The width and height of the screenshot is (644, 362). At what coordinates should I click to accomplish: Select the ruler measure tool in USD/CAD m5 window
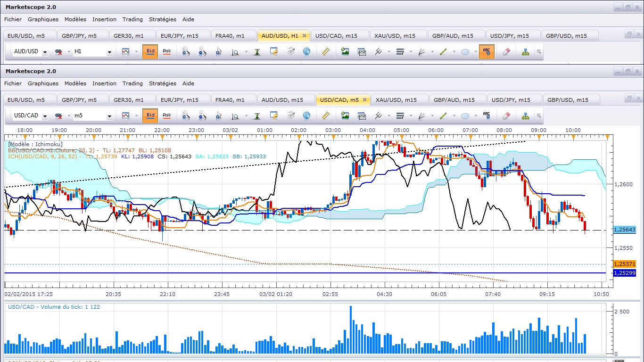pyautogui.click(x=325, y=115)
